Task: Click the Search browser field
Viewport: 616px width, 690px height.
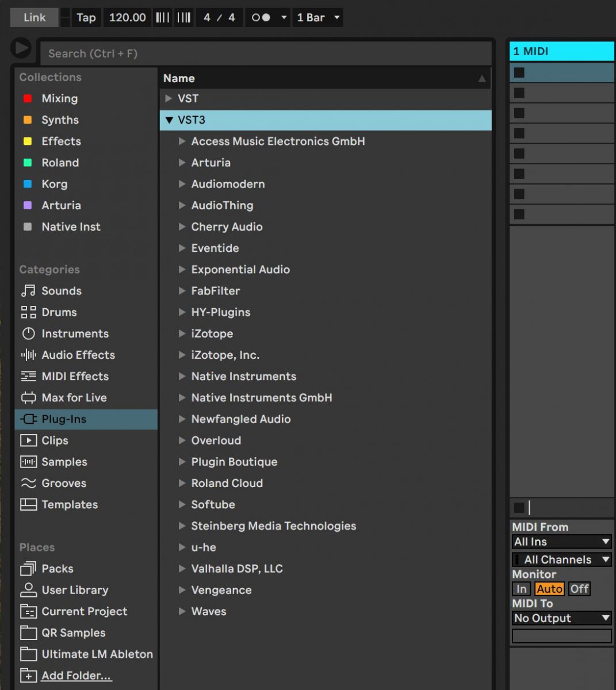Action: (x=266, y=53)
